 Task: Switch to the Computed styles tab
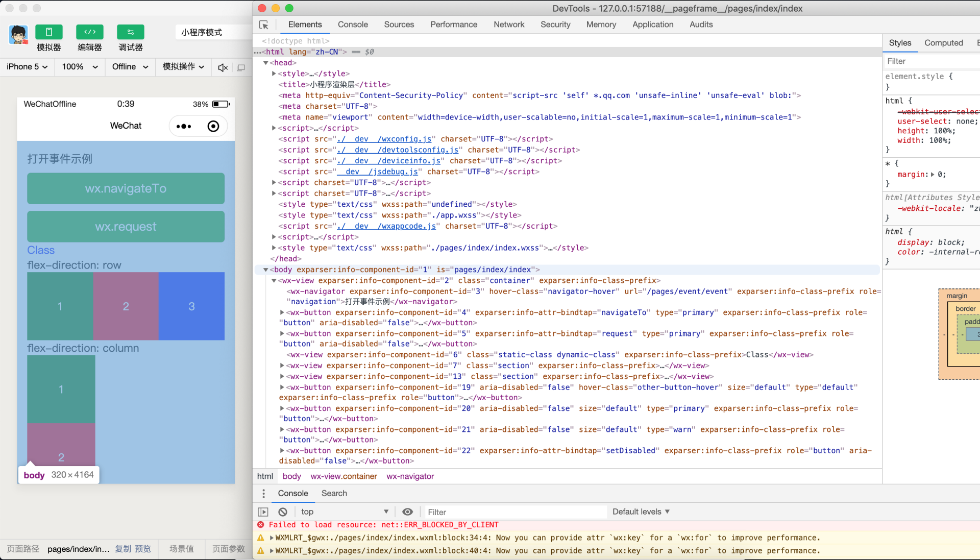(x=943, y=43)
